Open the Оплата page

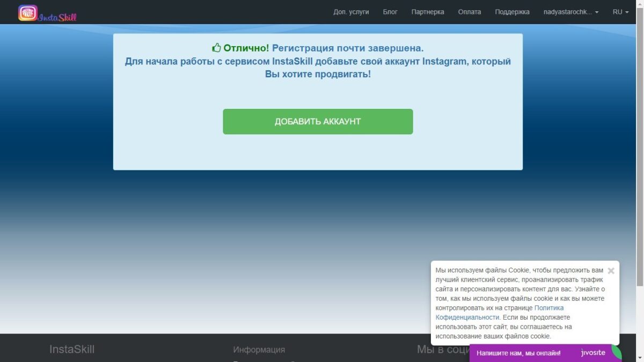470,12
